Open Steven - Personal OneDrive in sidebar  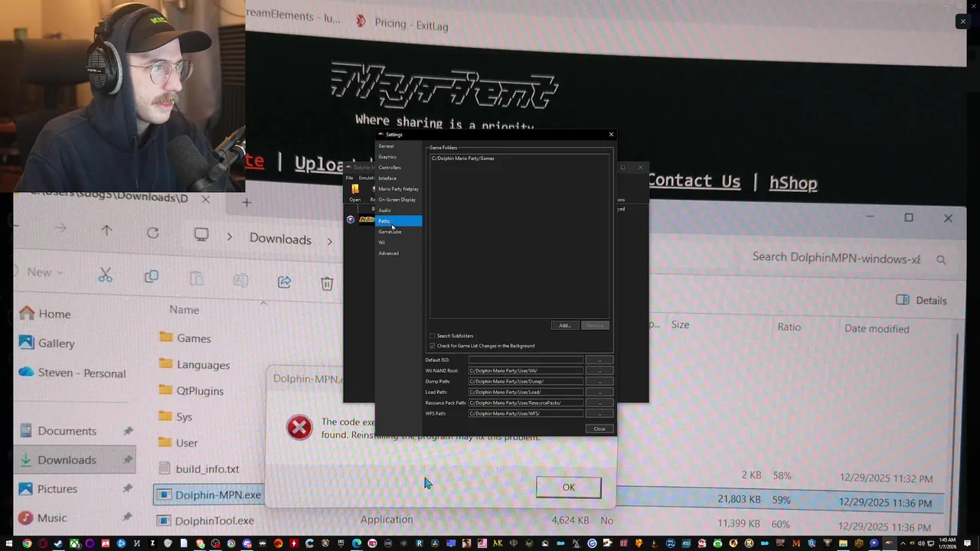pyautogui.click(x=73, y=373)
